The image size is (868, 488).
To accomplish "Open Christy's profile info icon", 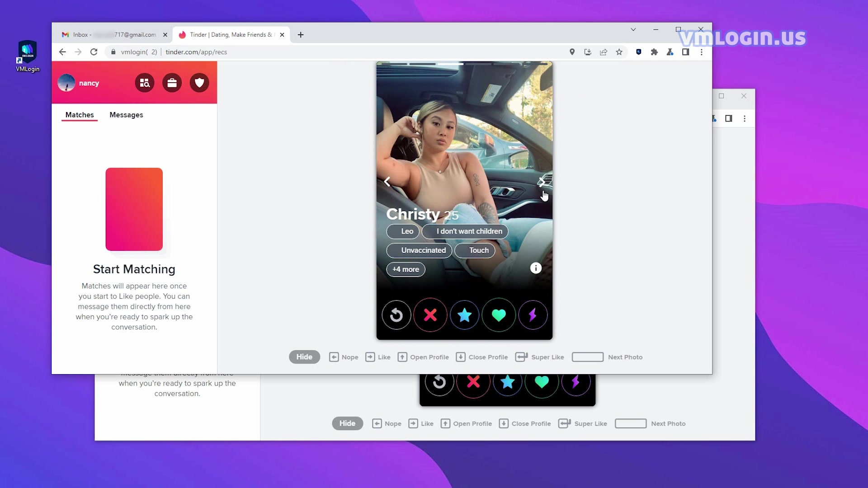I will click(x=536, y=268).
